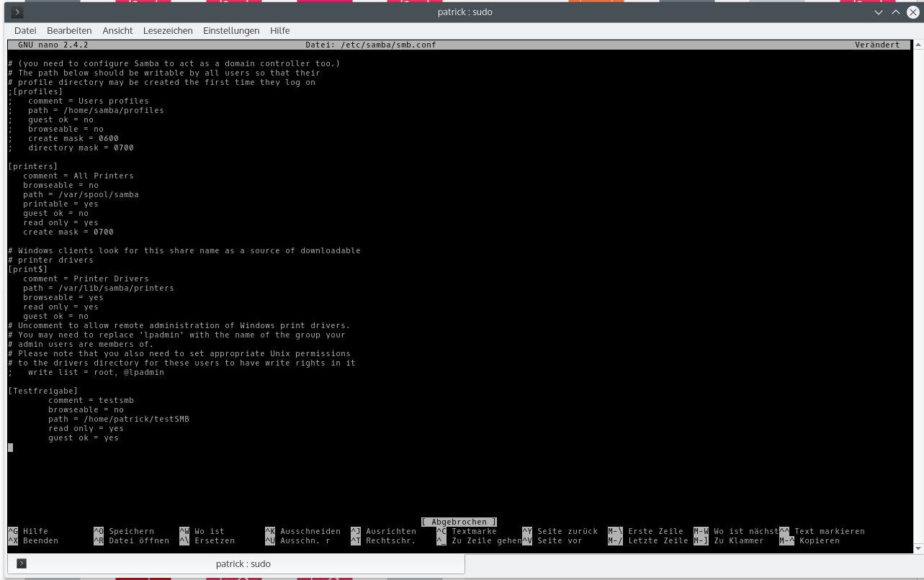Click the terminal icon on the bottom tab
Viewport: 924px width, 580px height.
click(x=22, y=563)
